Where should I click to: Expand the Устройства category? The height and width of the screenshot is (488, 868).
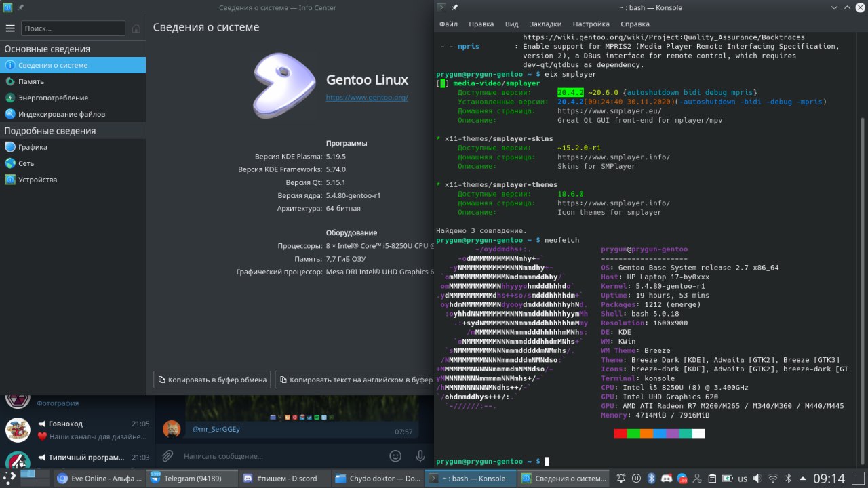73,180
